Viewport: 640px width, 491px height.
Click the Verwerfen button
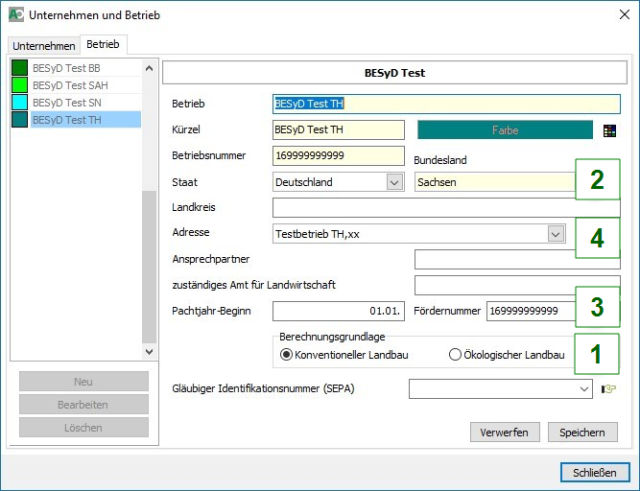[x=505, y=432]
